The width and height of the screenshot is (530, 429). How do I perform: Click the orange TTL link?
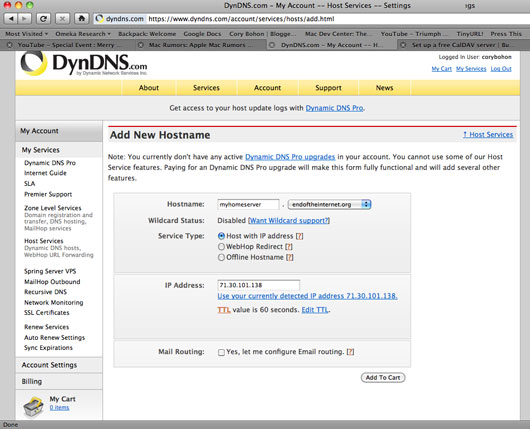(224, 310)
